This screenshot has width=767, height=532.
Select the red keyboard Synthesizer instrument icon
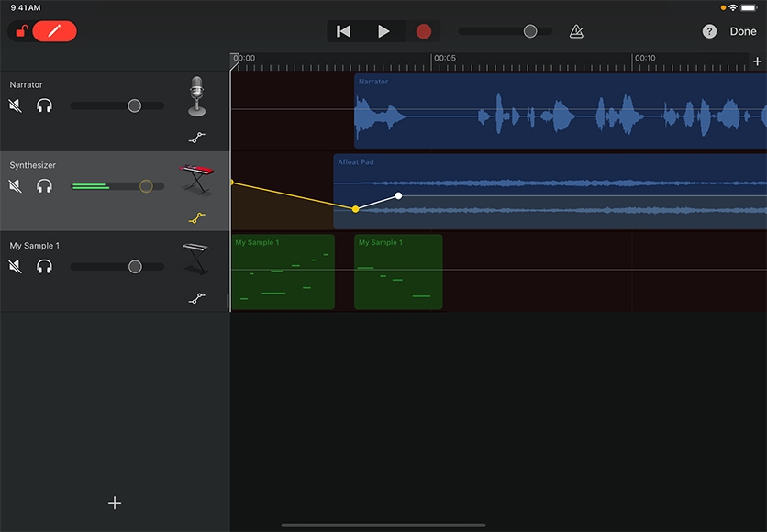(x=195, y=179)
